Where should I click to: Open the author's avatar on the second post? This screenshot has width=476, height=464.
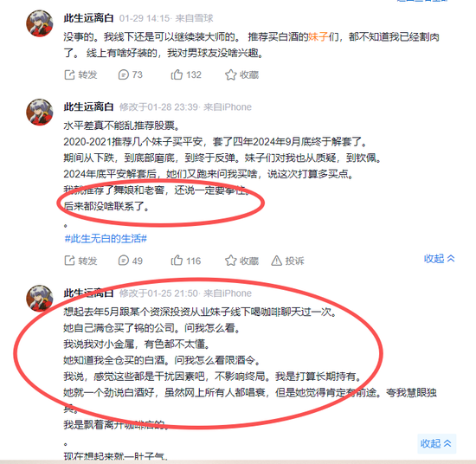(x=40, y=112)
